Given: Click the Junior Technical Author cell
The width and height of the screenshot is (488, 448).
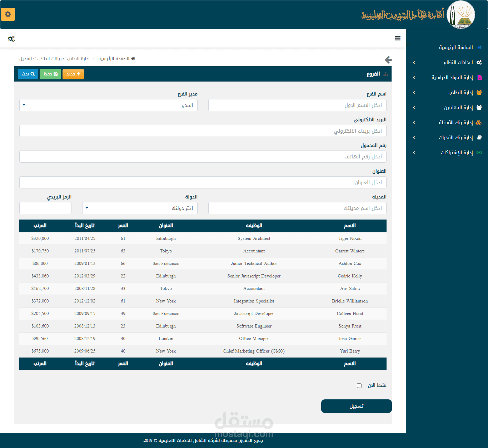Looking at the screenshot, I should [254, 264].
